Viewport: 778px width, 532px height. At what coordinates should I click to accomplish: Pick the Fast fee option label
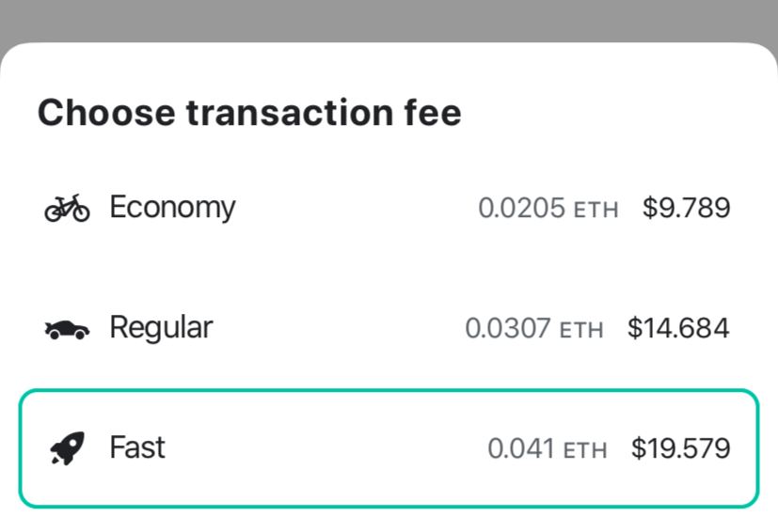(x=137, y=447)
